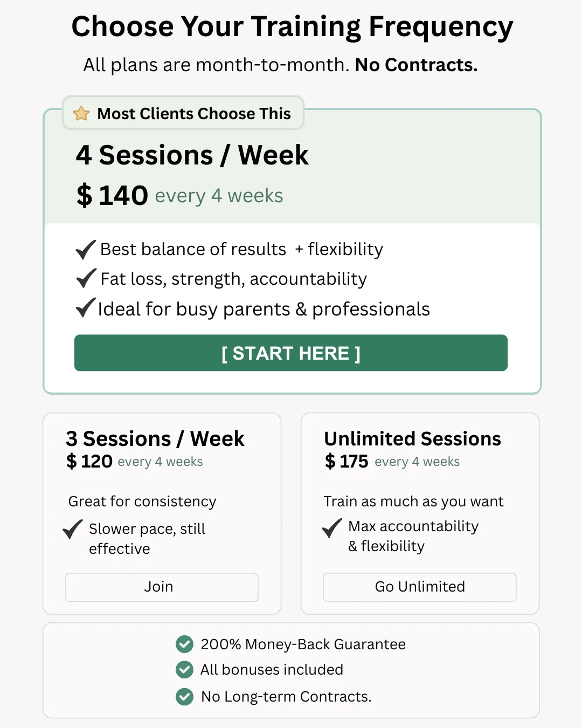The width and height of the screenshot is (582, 728).
Task: Click the Join button
Action: (x=162, y=587)
